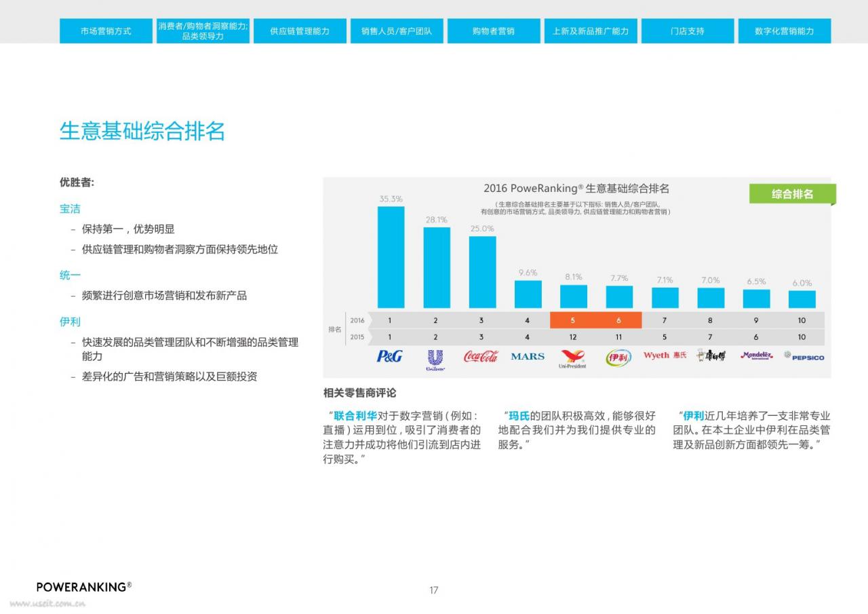Screen dimensions: 868x614
Task: Select the 上新及新品推广能力 tab
Action: click(591, 31)
